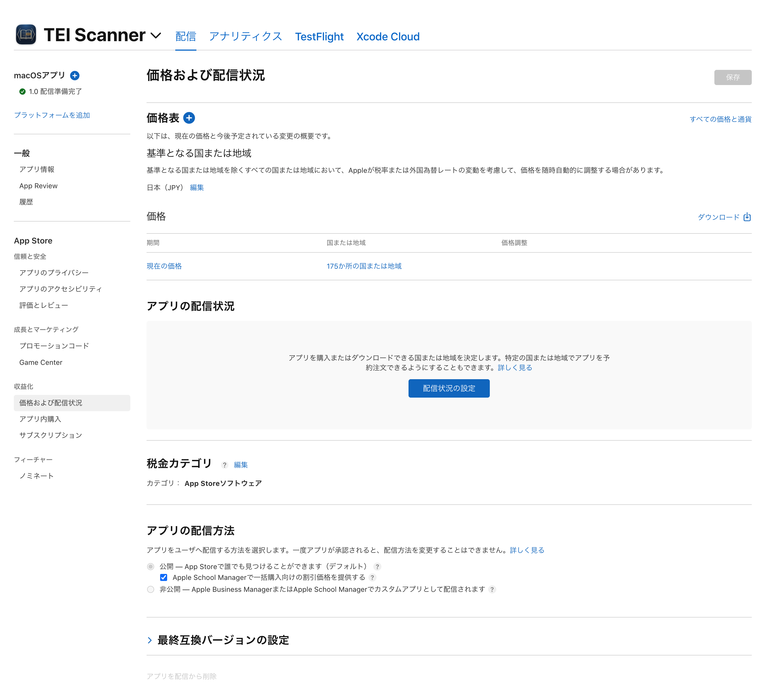
Task: Add a new macOS app version with plus icon
Action: (75, 76)
